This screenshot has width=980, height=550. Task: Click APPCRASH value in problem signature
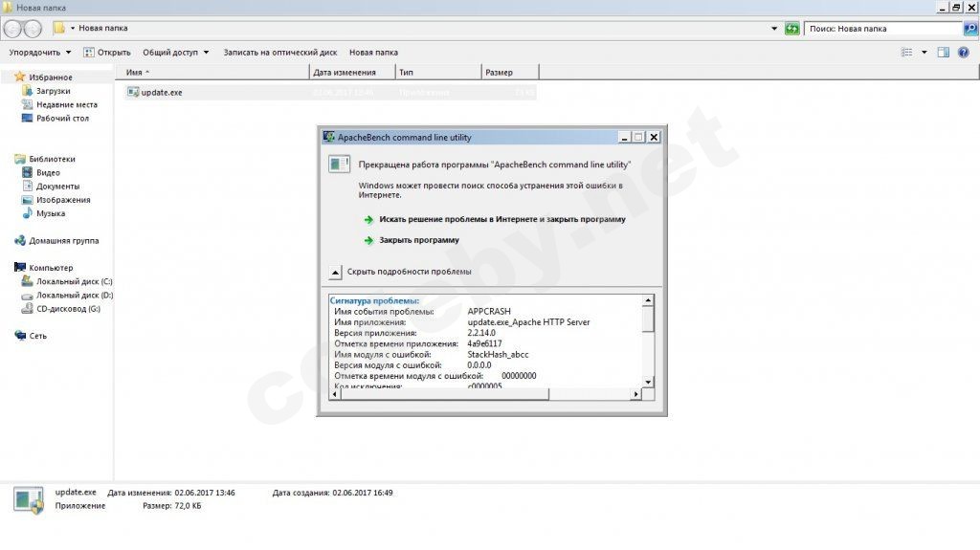pos(489,311)
